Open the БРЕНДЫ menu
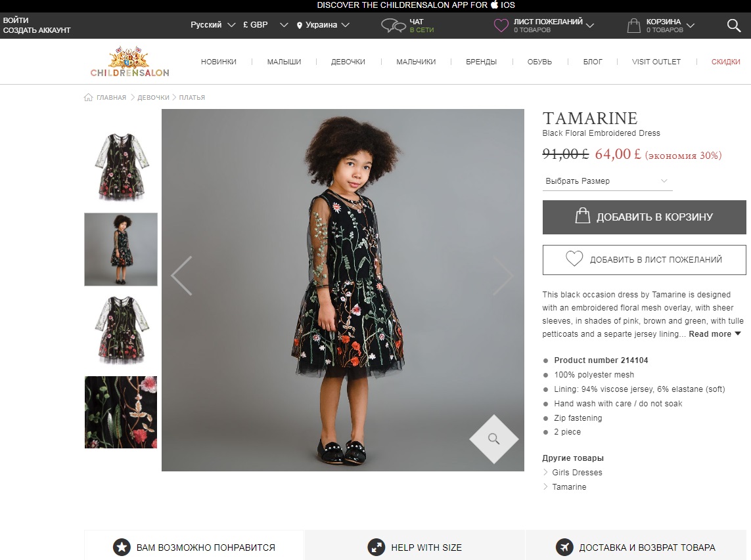The height and width of the screenshot is (560, 751). (482, 62)
